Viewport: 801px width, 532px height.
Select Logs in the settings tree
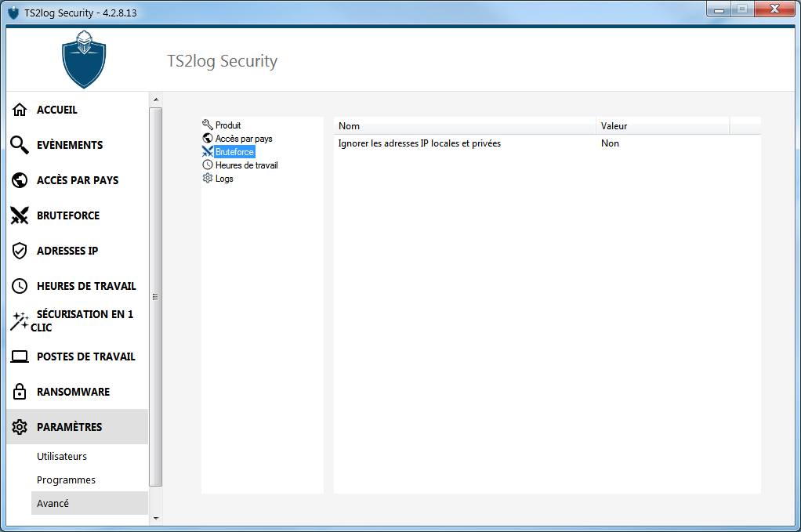[224, 178]
